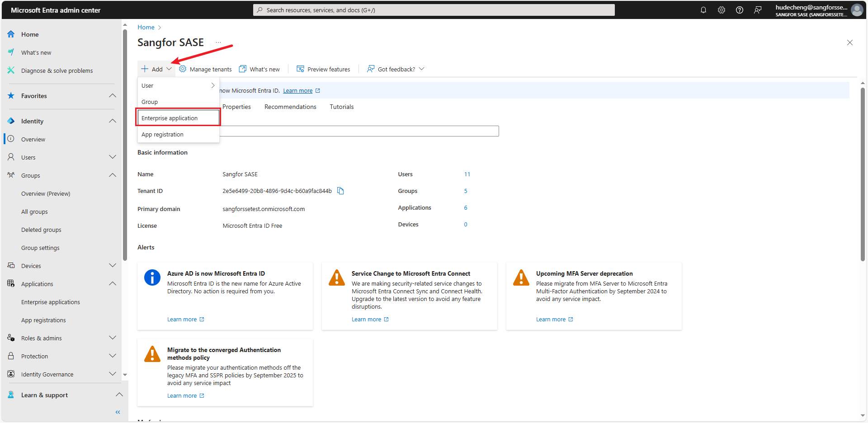
Task: Click the main page vertical scrollbar
Action: 863,174
